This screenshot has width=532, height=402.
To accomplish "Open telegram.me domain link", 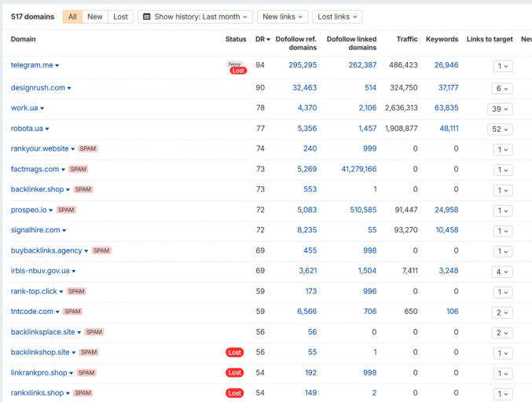I will [32, 64].
